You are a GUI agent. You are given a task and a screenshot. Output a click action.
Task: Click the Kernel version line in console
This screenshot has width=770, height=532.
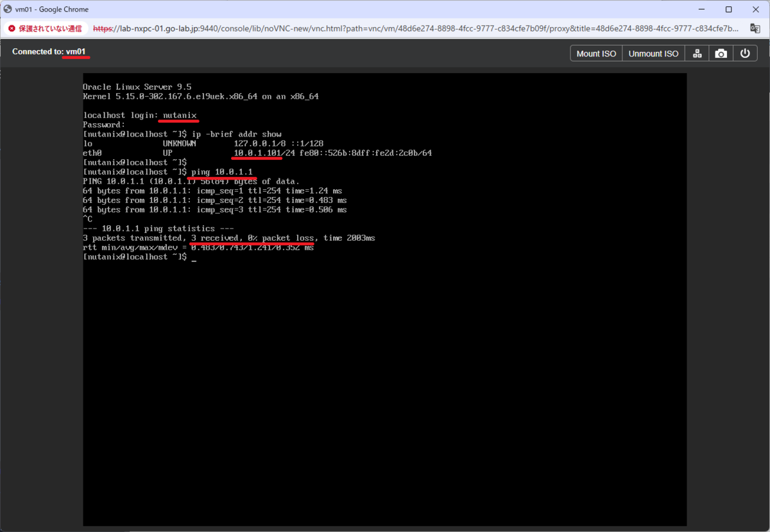(200, 96)
